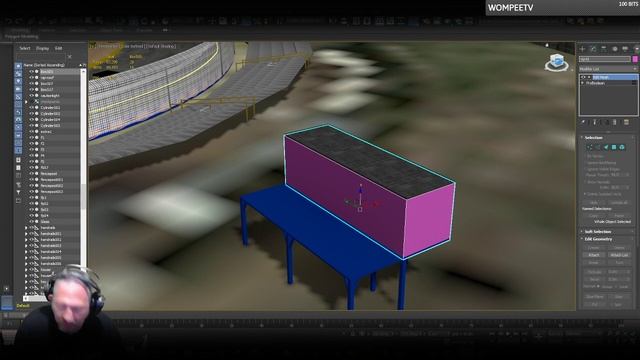Open the Motion tab in the command panel
The height and width of the screenshot is (360, 640).
(615, 49)
